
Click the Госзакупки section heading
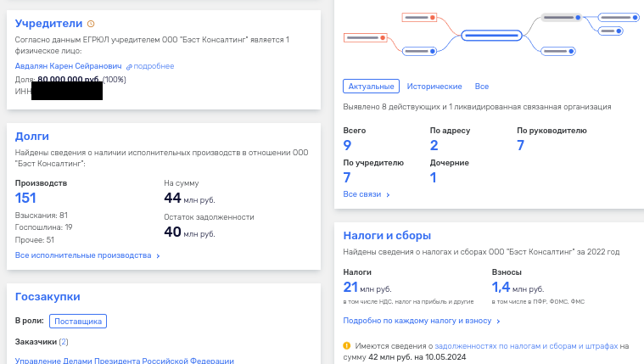[48, 297]
